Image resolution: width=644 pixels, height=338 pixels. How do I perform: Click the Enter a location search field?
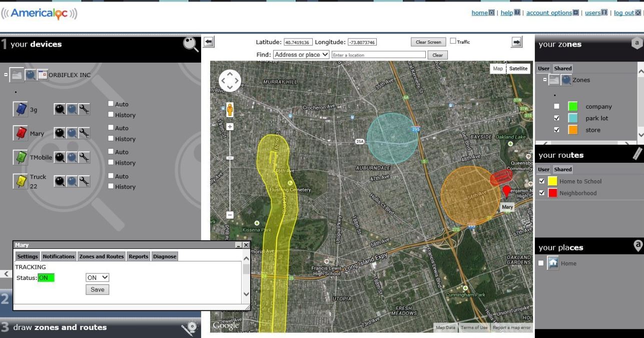click(x=378, y=55)
